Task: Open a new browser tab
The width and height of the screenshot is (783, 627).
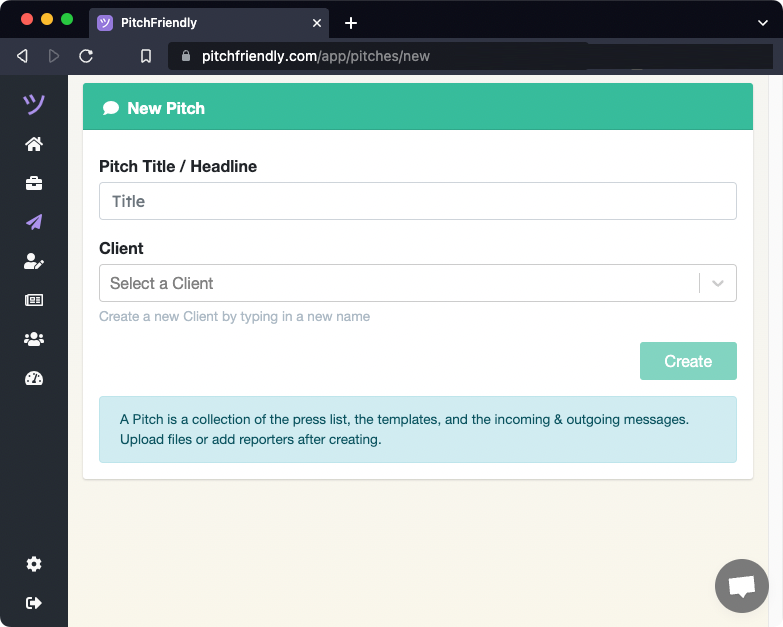Action: (x=351, y=23)
